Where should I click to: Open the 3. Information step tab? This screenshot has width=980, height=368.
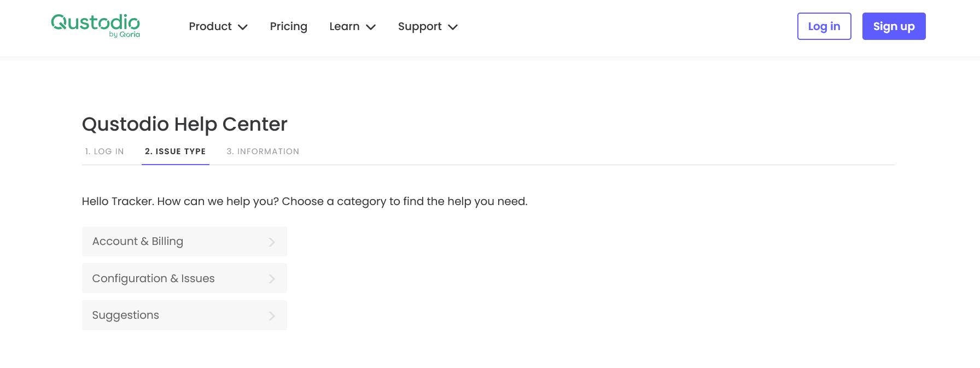[x=263, y=151]
